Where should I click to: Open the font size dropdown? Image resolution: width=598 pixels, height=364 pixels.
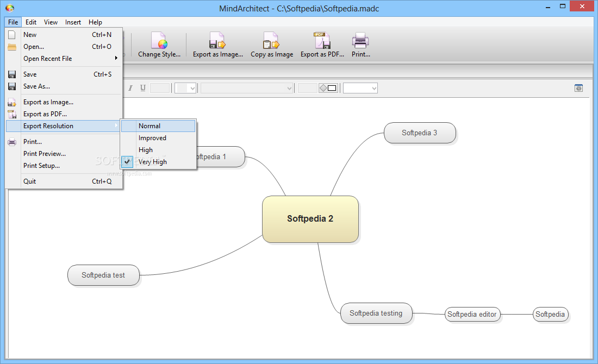[x=185, y=88]
